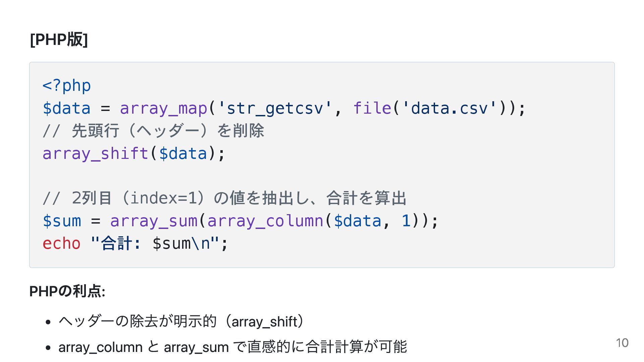Click the echo keyword

pos(62,243)
